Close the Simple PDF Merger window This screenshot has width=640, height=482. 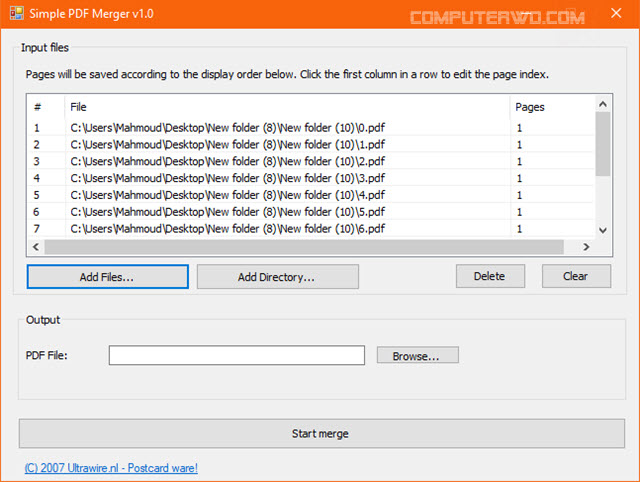pos(616,13)
